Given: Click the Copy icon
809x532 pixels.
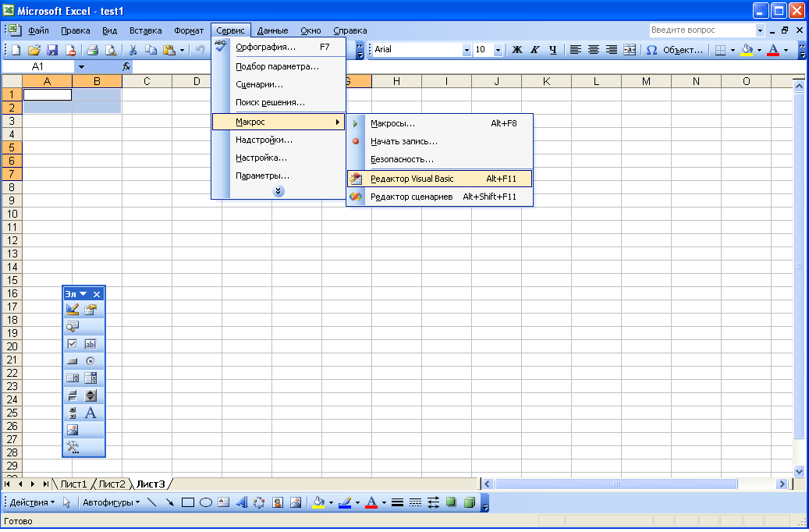Looking at the screenshot, I should (x=151, y=50).
